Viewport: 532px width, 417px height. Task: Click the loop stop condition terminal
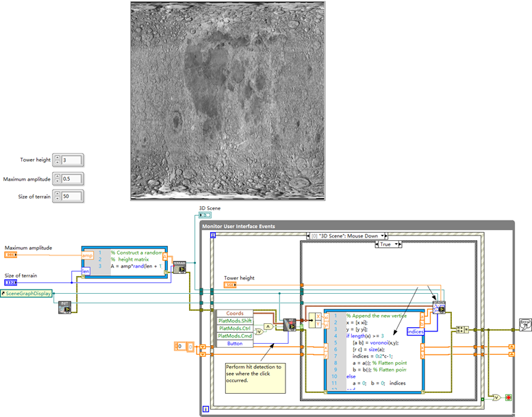(508, 397)
